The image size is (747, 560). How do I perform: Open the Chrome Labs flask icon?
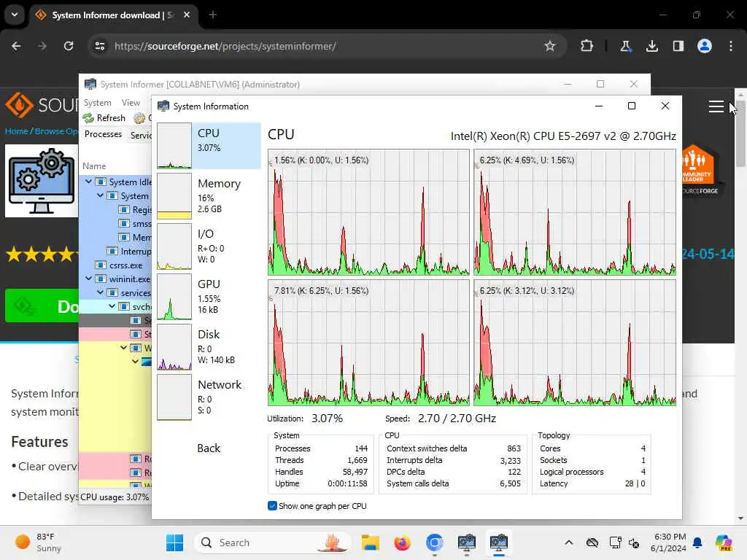tap(625, 46)
